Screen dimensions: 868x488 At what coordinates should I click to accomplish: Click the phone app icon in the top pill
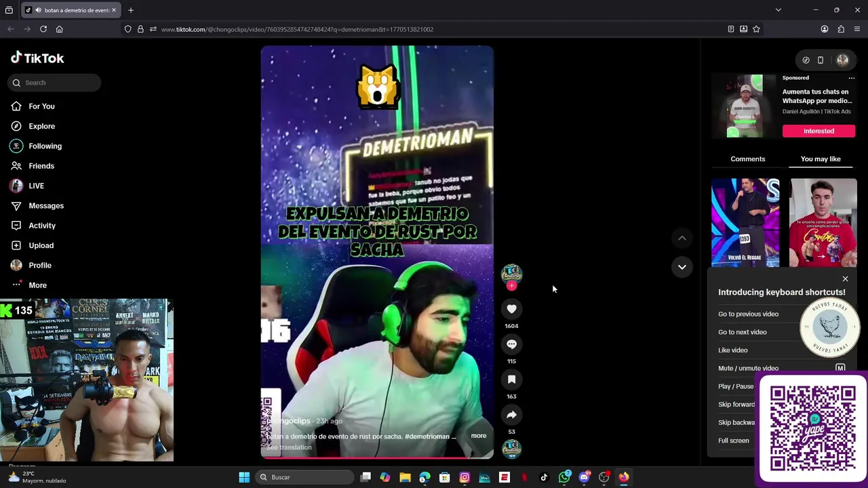click(820, 60)
